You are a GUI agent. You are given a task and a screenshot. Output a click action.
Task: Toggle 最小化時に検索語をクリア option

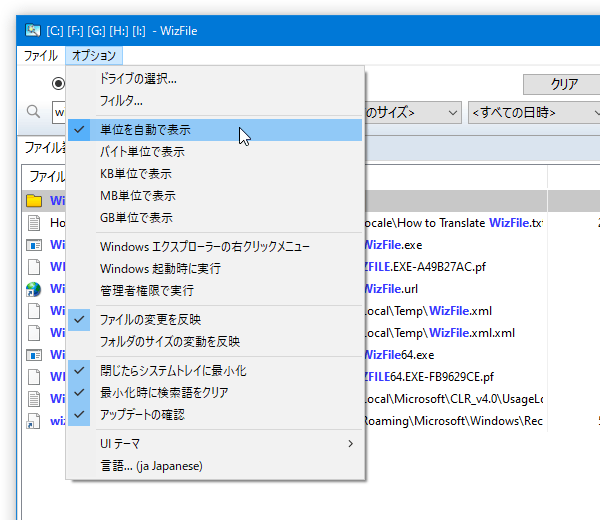pyautogui.click(x=215, y=393)
